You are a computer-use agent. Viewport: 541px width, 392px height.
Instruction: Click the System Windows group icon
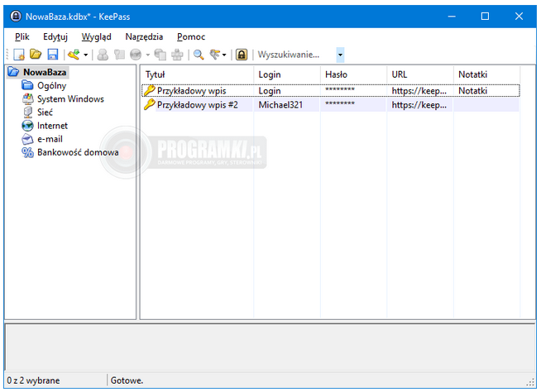tap(27, 98)
